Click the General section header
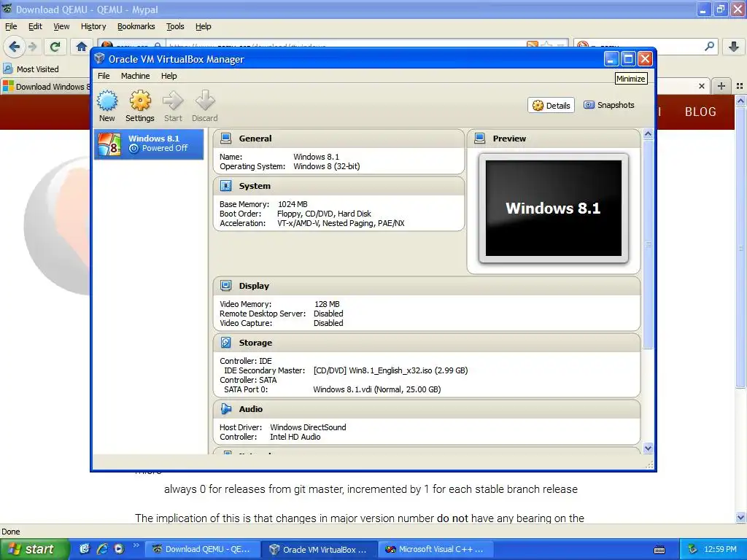 (x=338, y=139)
